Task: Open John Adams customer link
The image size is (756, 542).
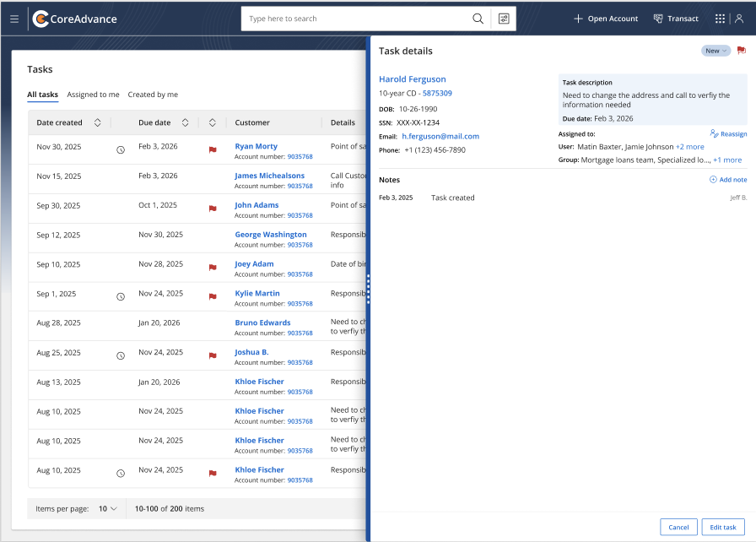Action: point(256,205)
